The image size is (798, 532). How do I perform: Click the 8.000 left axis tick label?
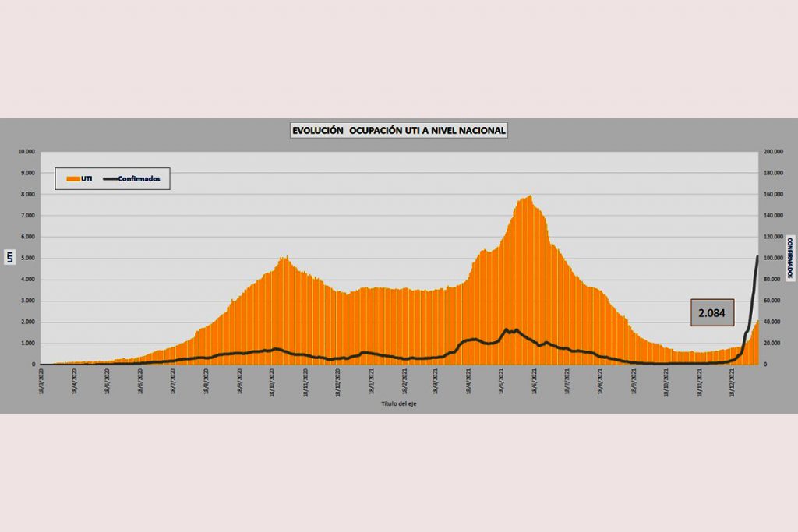[28, 195]
